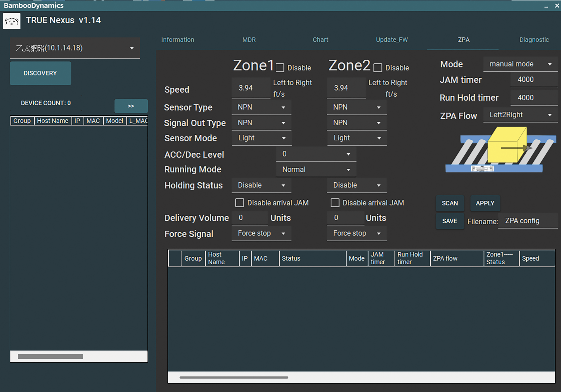
Task: Switch to the Update_FW tab
Action: [392, 40]
